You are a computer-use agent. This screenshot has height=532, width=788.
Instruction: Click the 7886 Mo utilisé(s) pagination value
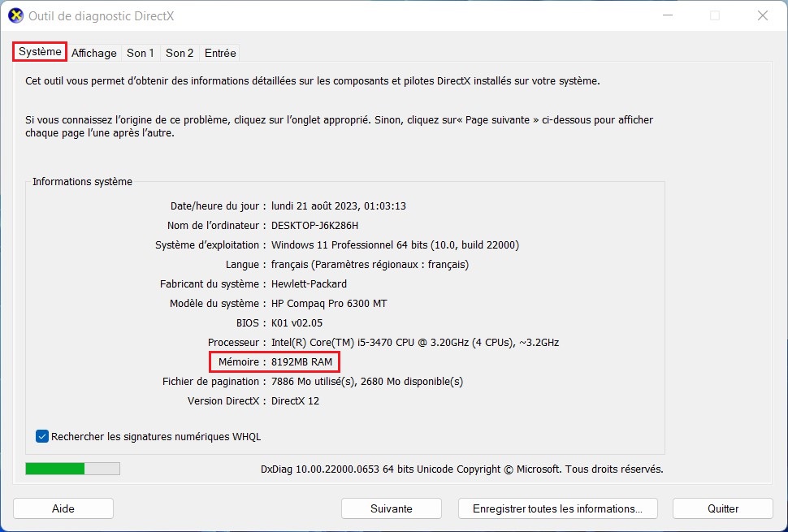[x=367, y=382]
